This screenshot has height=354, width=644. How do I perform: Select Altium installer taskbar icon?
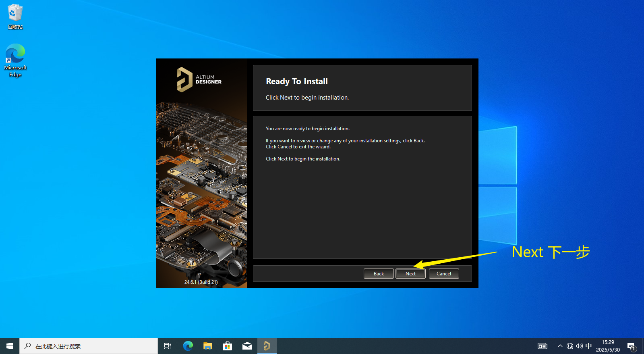click(x=267, y=346)
